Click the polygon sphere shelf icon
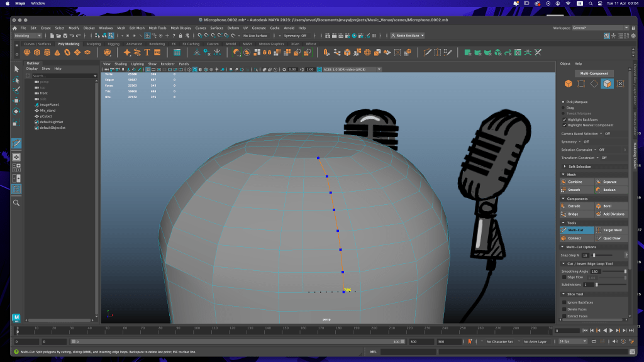Screen dimensions: 644x362 28,53
